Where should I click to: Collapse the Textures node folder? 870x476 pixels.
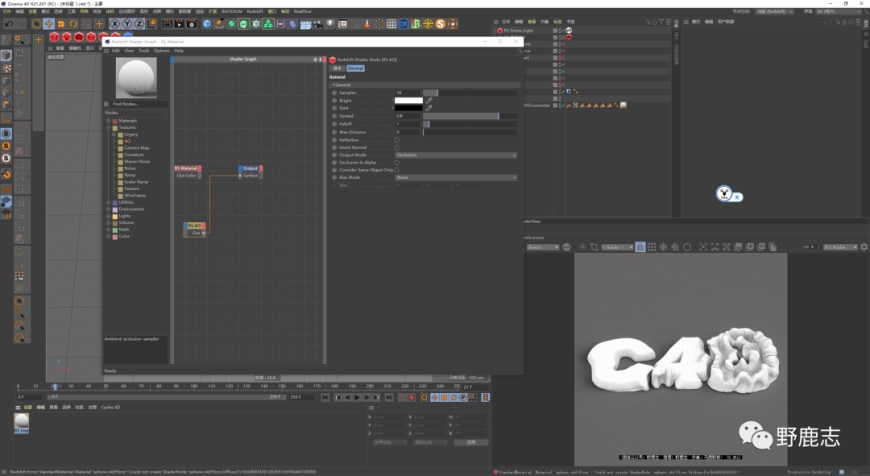pos(108,128)
